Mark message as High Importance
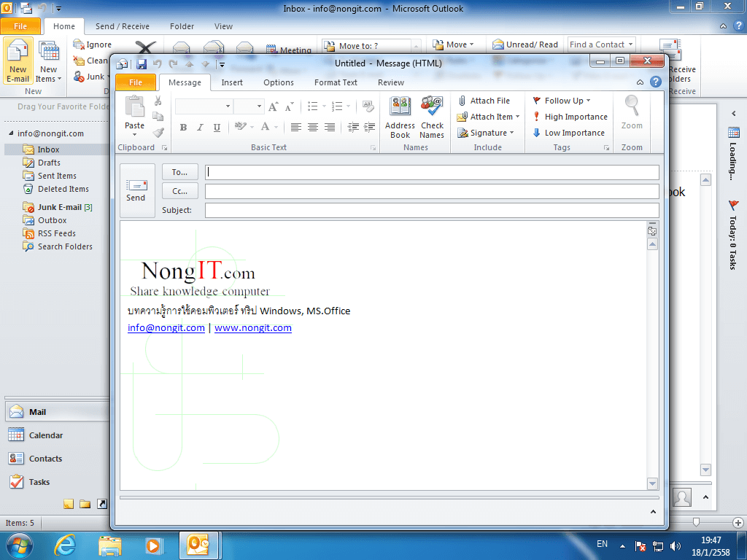 tap(570, 117)
